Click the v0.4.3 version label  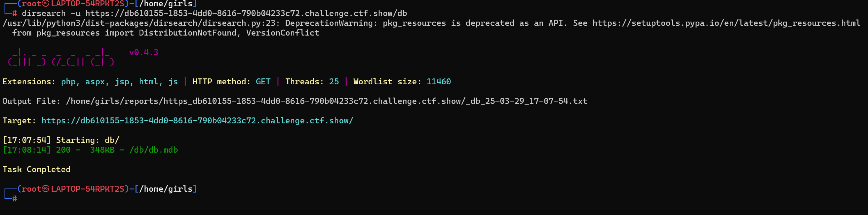(144, 53)
